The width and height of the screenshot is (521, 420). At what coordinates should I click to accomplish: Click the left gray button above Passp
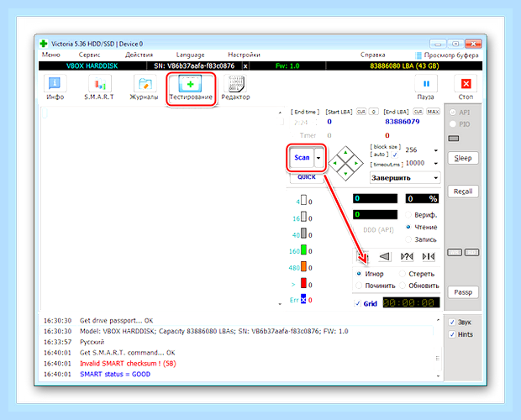pos(455,253)
